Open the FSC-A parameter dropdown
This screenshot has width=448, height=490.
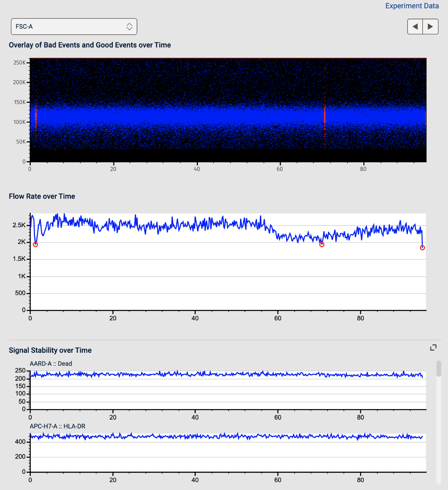[74, 27]
